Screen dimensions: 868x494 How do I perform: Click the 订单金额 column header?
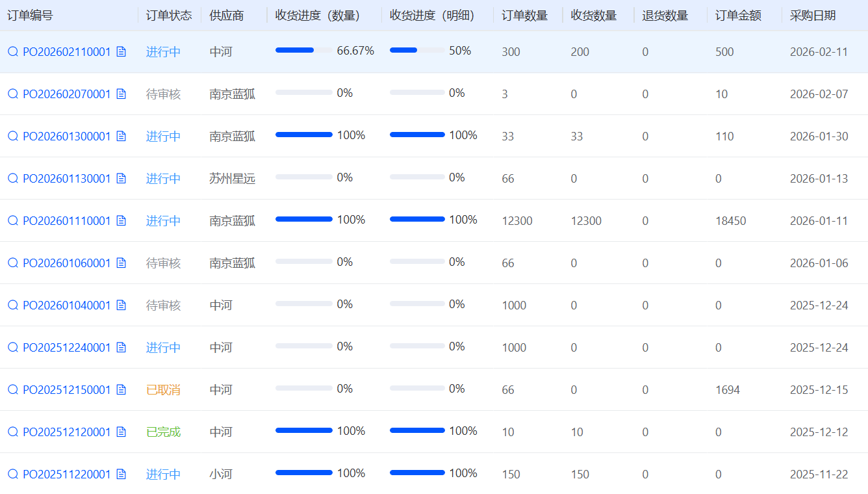(x=738, y=16)
